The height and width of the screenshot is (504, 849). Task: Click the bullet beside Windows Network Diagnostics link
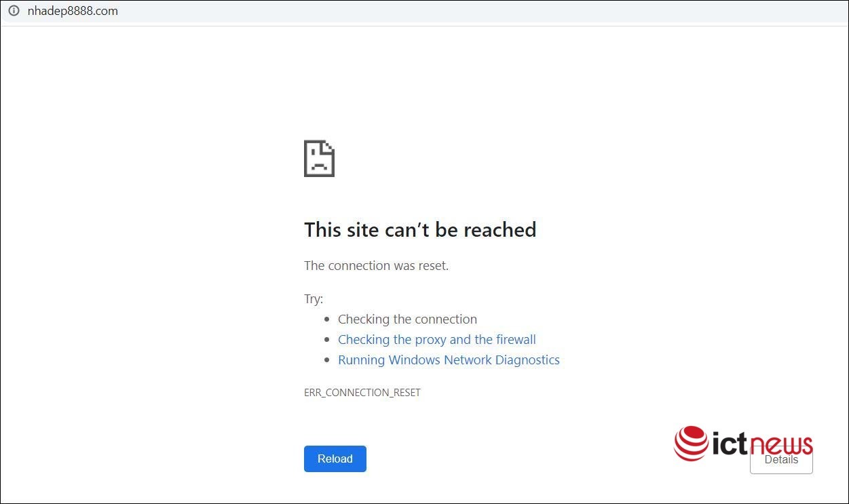pos(327,360)
